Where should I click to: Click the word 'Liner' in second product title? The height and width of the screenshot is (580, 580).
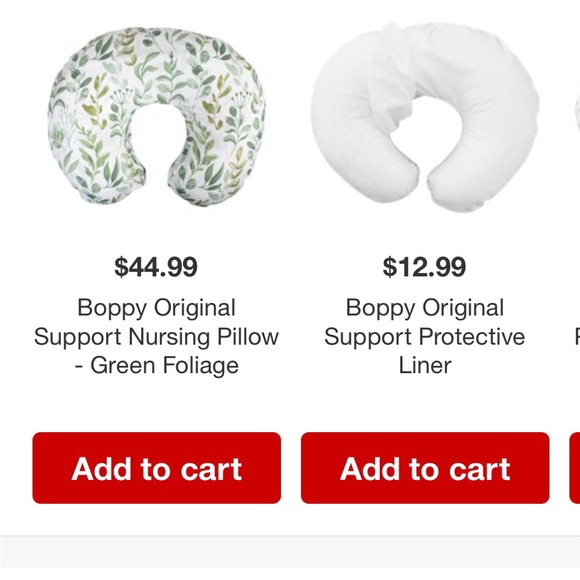[x=425, y=365]
